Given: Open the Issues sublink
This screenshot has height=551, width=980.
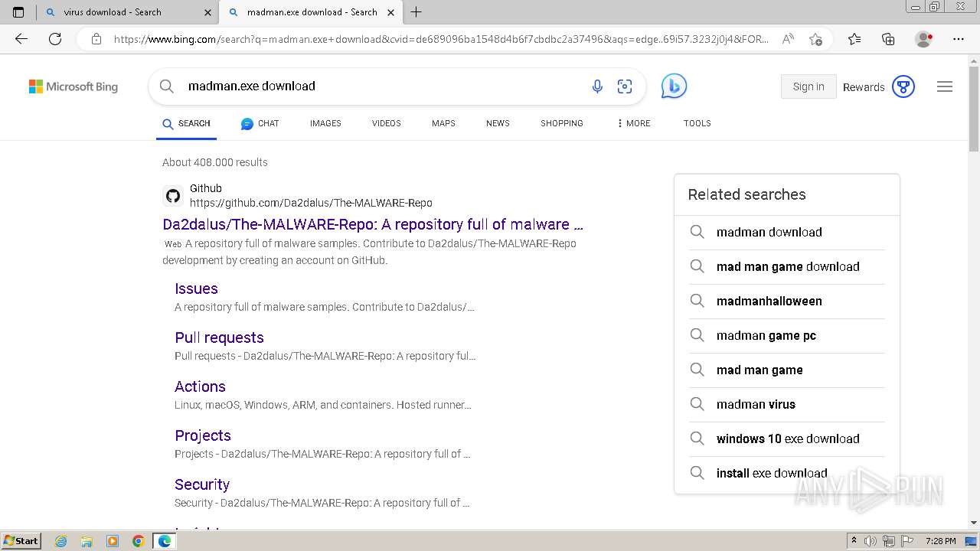Looking at the screenshot, I should [x=196, y=289].
